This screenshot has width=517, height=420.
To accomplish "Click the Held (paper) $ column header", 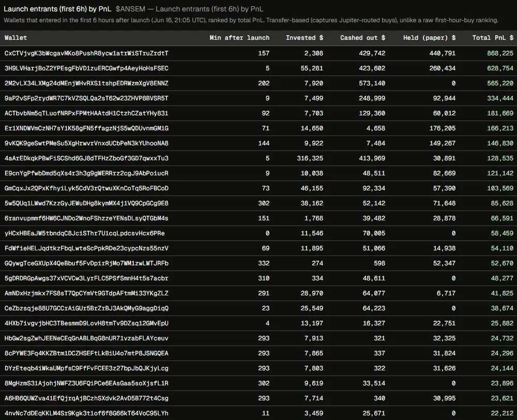I will point(429,38).
